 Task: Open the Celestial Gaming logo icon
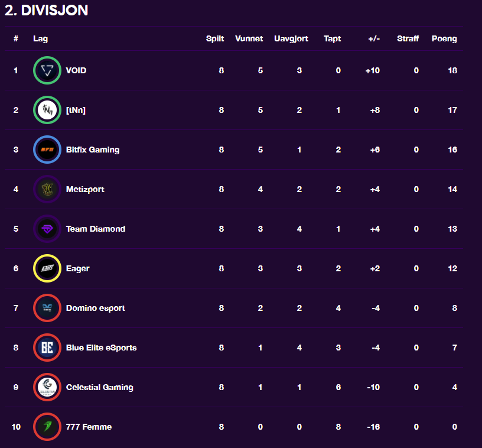pyautogui.click(x=47, y=387)
